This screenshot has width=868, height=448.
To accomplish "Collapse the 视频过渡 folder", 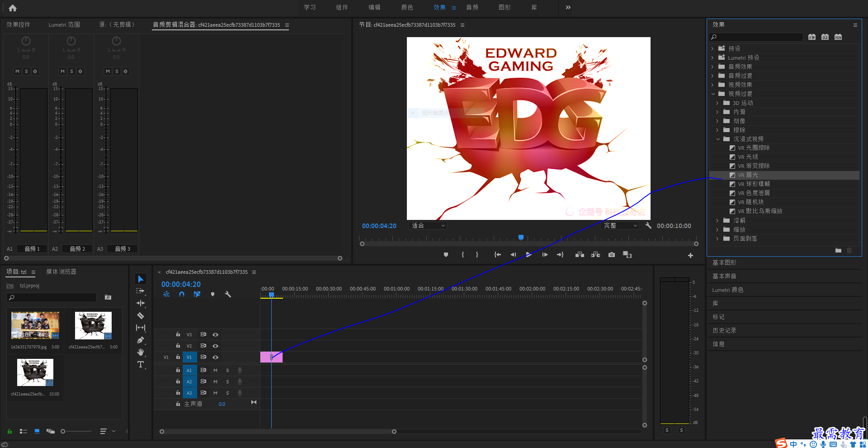I will (713, 94).
